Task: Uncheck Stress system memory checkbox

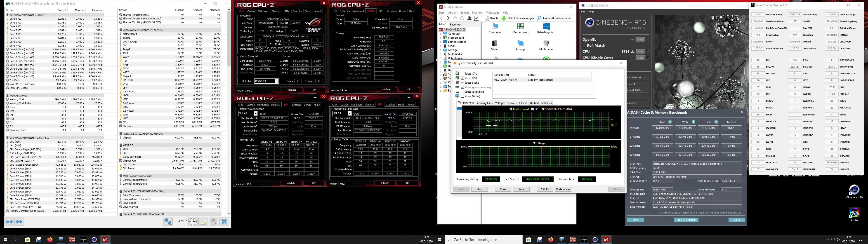Action: tap(463, 87)
